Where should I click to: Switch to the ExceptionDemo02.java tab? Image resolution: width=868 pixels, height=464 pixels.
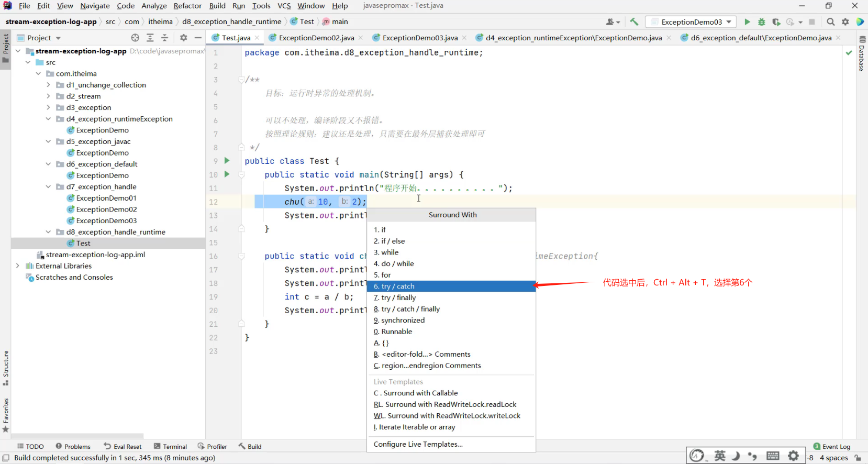pyautogui.click(x=316, y=38)
